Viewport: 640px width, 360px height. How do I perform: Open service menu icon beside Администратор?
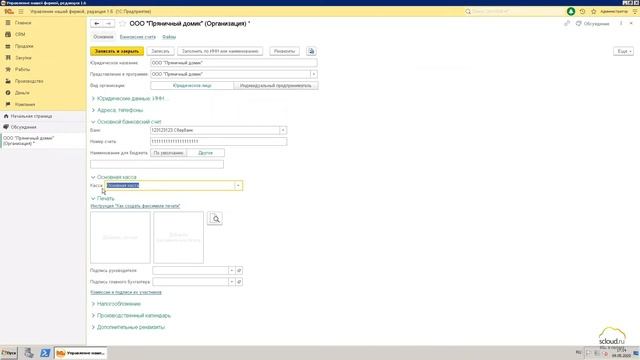(635, 11)
